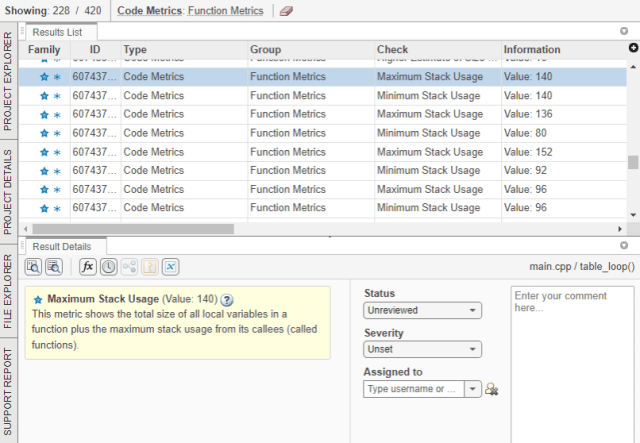
Task: Click the second magnifier icon in Result Details
Action: (x=54, y=267)
